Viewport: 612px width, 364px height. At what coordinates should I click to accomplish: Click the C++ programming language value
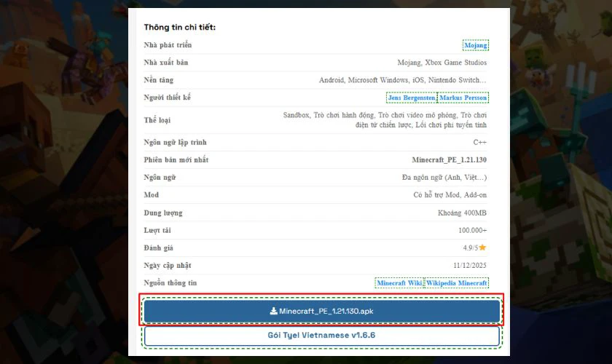point(480,142)
